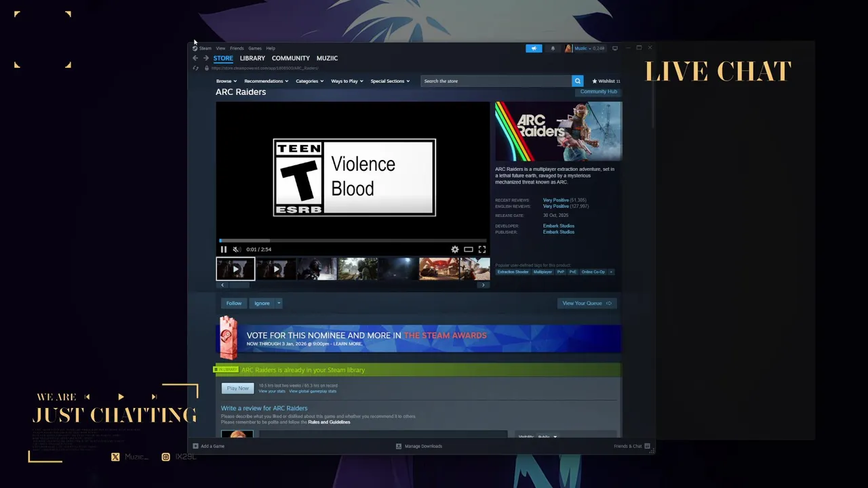Open the announcements megaphone button

pyautogui.click(x=534, y=48)
